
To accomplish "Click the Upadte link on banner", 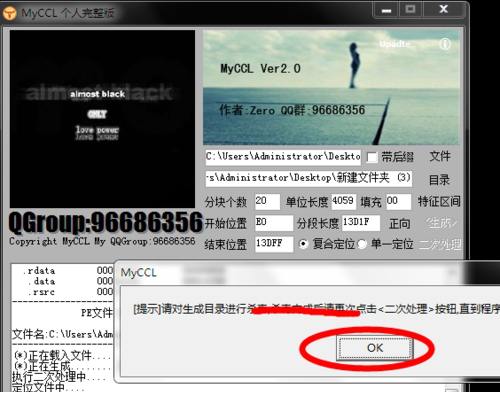I will [395, 44].
